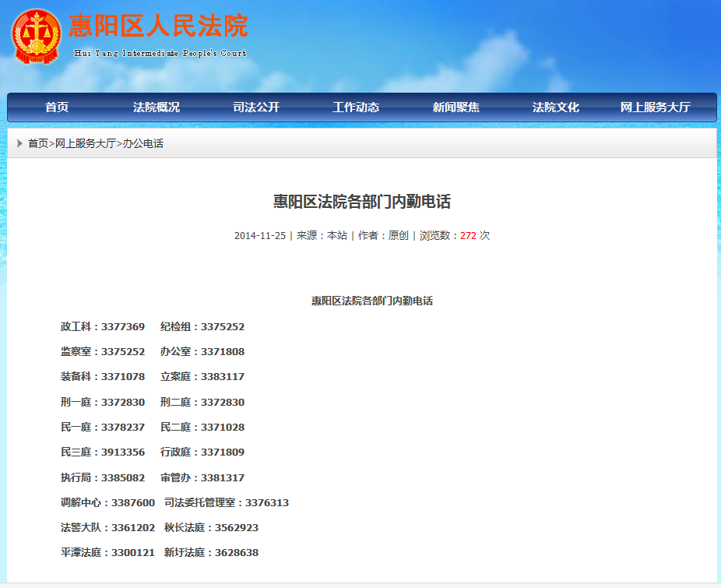Image resolution: width=721 pixels, height=588 pixels.
Task: Click the publish date 2014-11-25
Action: 260,235
